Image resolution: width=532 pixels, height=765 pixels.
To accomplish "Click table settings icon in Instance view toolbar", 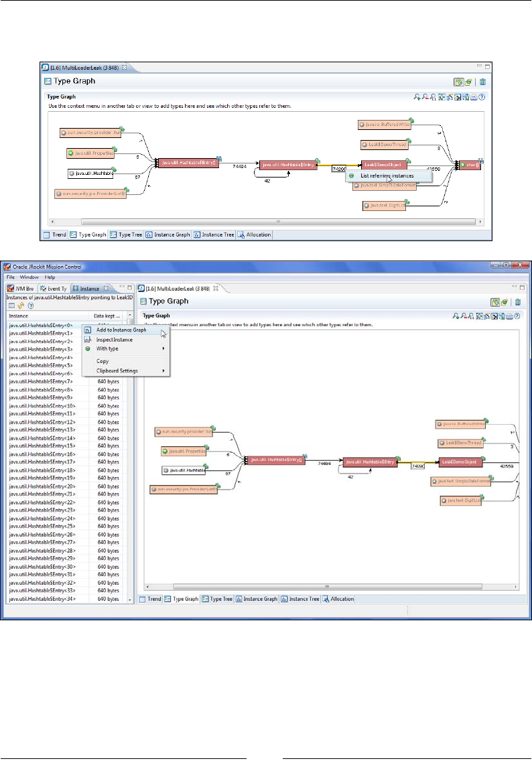I will (x=11, y=306).
